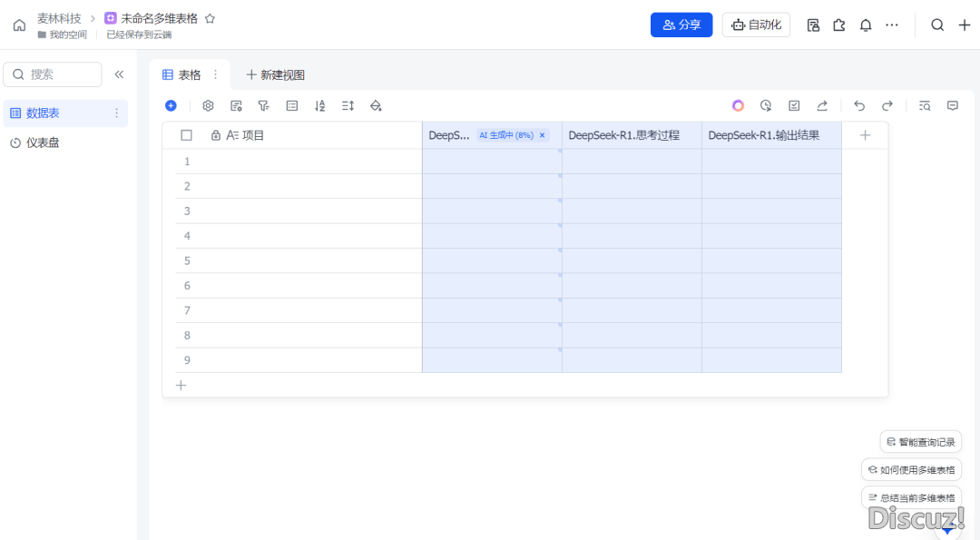The height and width of the screenshot is (540, 980).
Task: Switch to the 仪表盘 dashboard
Action: coord(43,142)
